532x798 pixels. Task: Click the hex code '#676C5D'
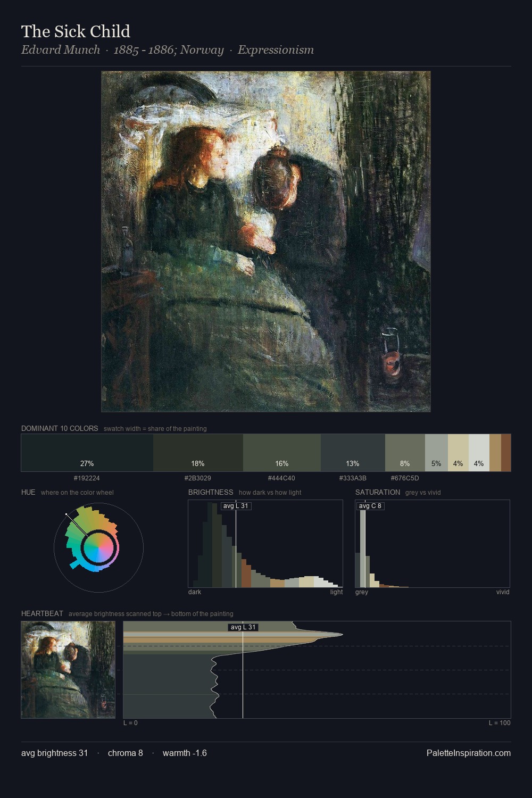coord(405,478)
